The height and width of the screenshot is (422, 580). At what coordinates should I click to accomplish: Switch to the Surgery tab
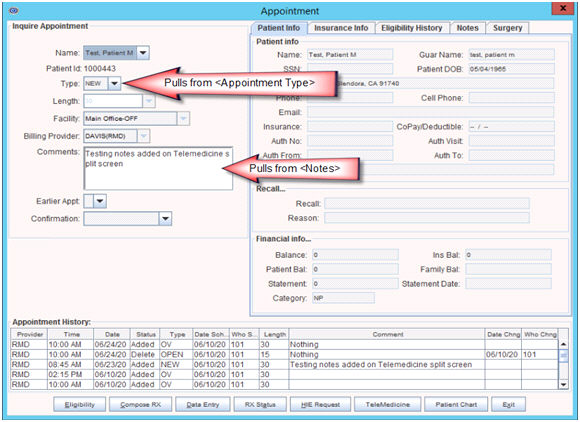(508, 28)
